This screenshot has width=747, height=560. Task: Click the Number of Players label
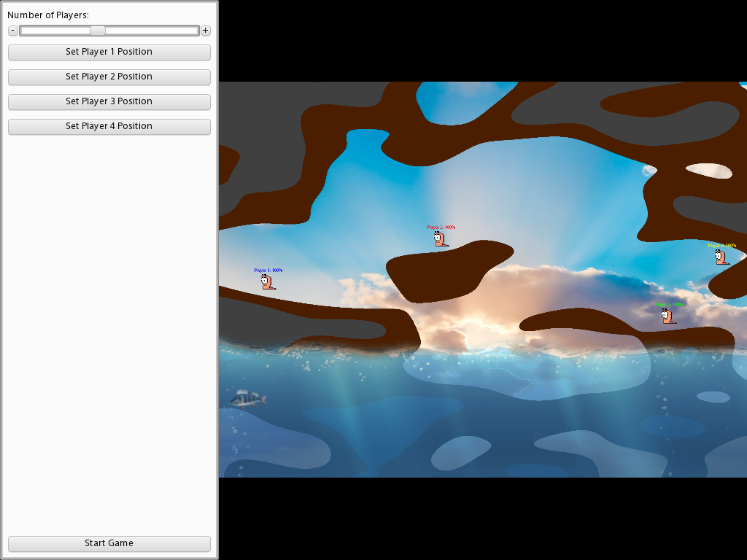48,15
